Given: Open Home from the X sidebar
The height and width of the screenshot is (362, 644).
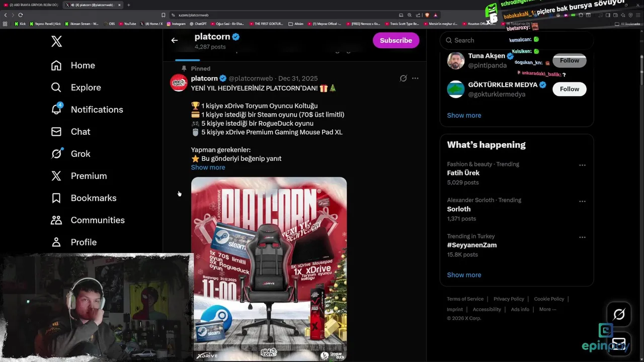Looking at the screenshot, I should tap(73, 65).
